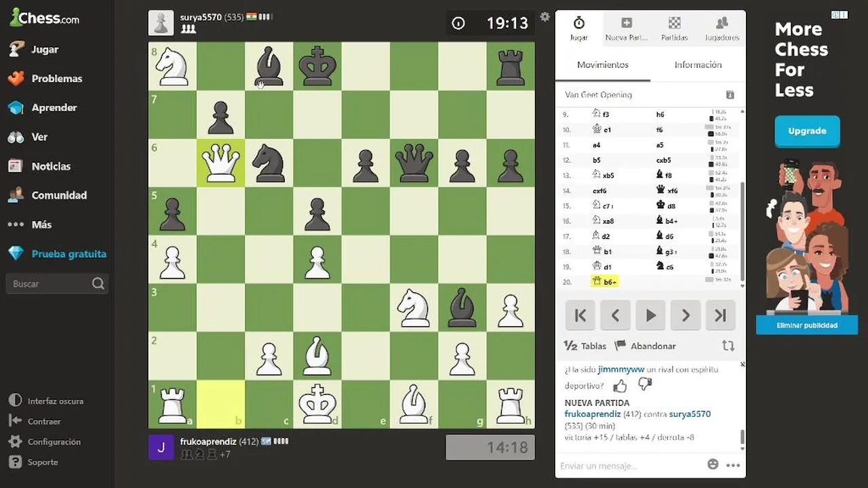Open jimmmyww profile link in chat
The height and width of the screenshot is (488, 868).
click(x=621, y=370)
